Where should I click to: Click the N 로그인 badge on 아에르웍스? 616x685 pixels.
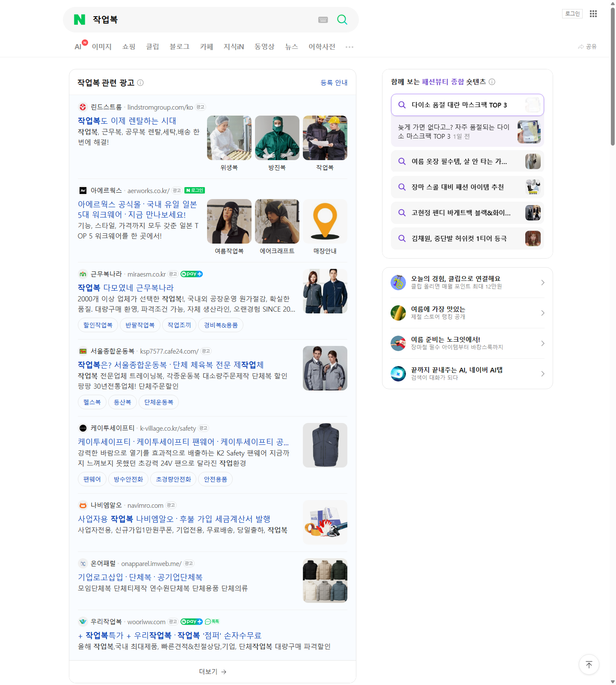[195, 191]
